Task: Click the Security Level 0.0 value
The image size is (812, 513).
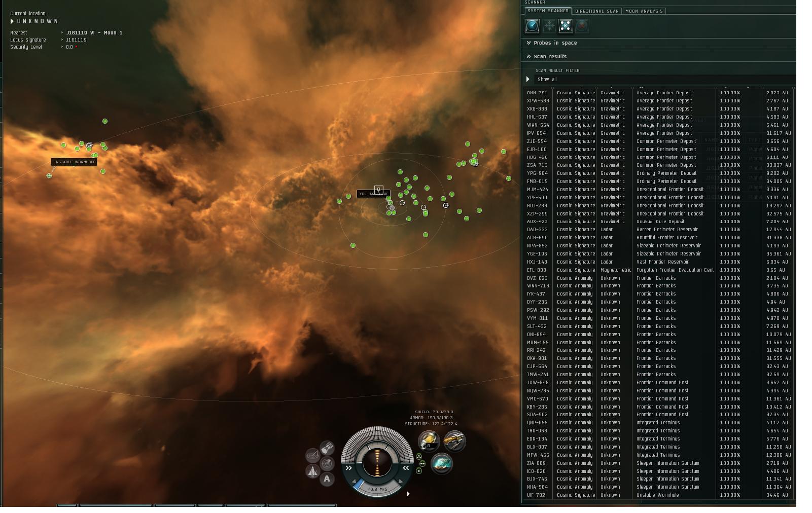Action: click(69, 47)
